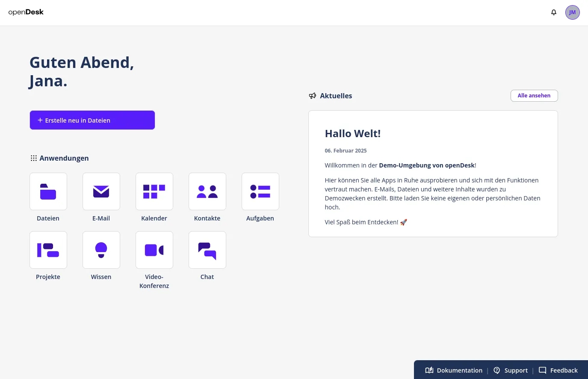Open the Chat app icon
Image resolution: width=588 pixels, height=379 pixels.
[207, 250]
